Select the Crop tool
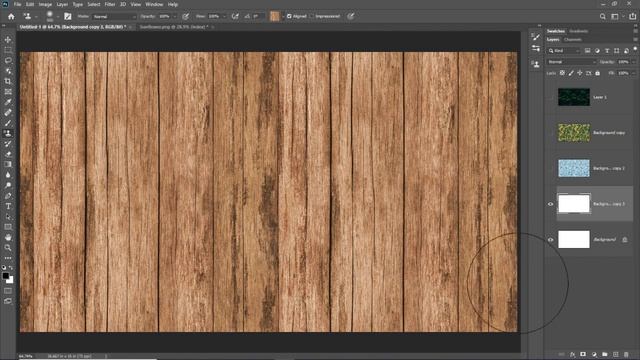The height and width of the screenshot is (360, 640). (x=8, y=81)
